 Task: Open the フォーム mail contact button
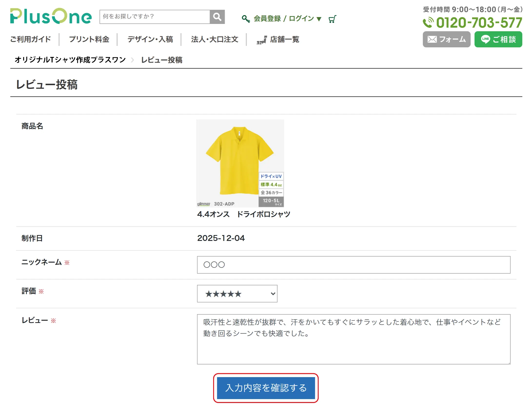(446, 39)
